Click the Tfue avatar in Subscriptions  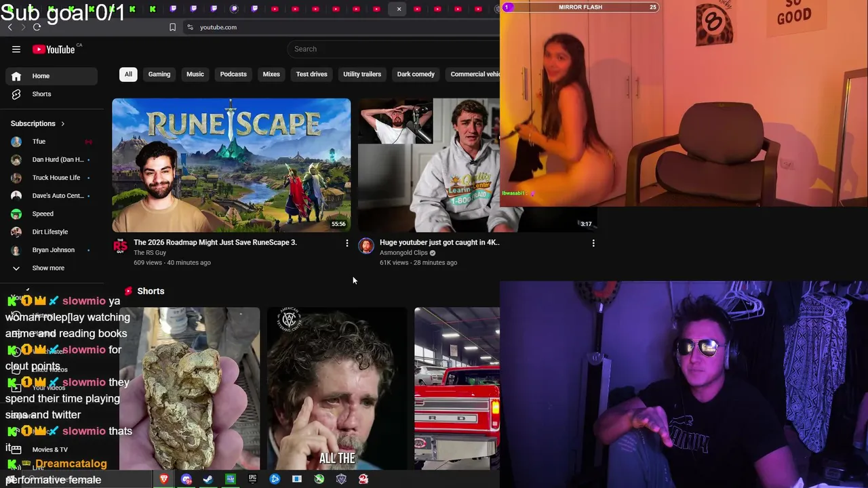[x=16, y=142]
